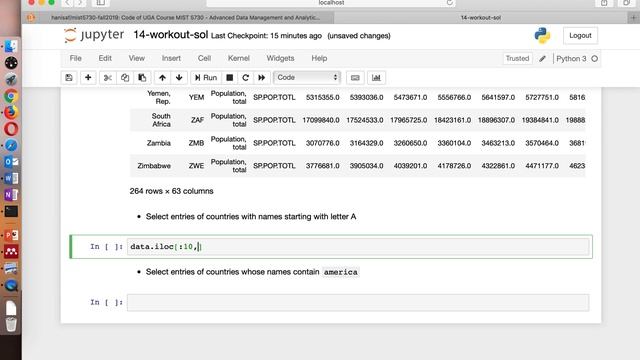The image size is (640, 360).
Task: Click the 3776681.0 value for Zimbabwe
Action: coord(322,166)
